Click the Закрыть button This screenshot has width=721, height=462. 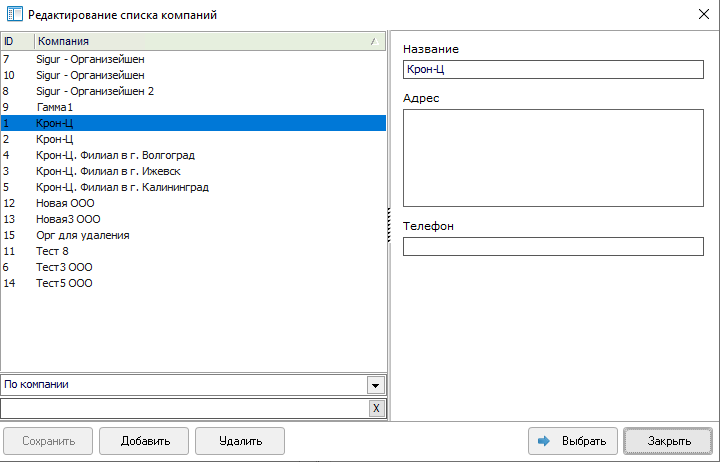click(668, 441)
